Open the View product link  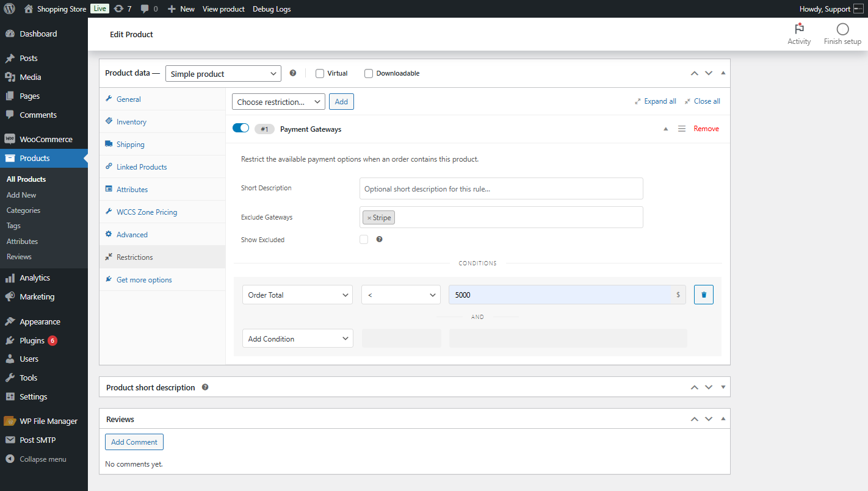point(223,9)
